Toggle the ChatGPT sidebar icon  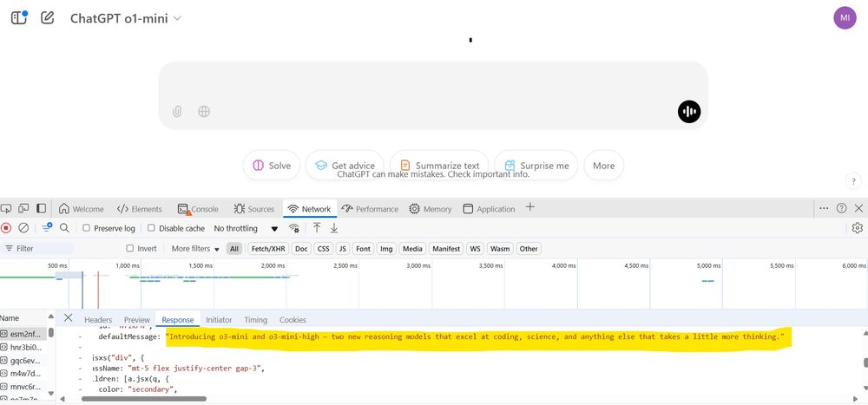pos(19,17)
